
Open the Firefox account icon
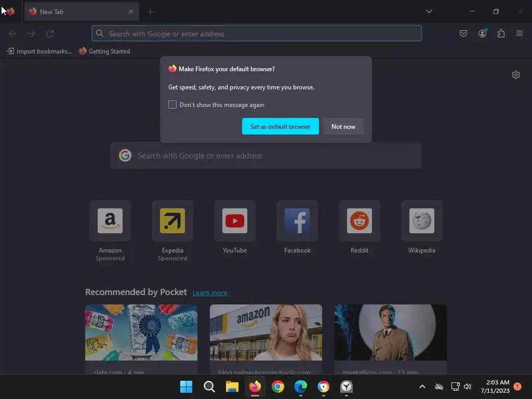[x=482, y=33]
